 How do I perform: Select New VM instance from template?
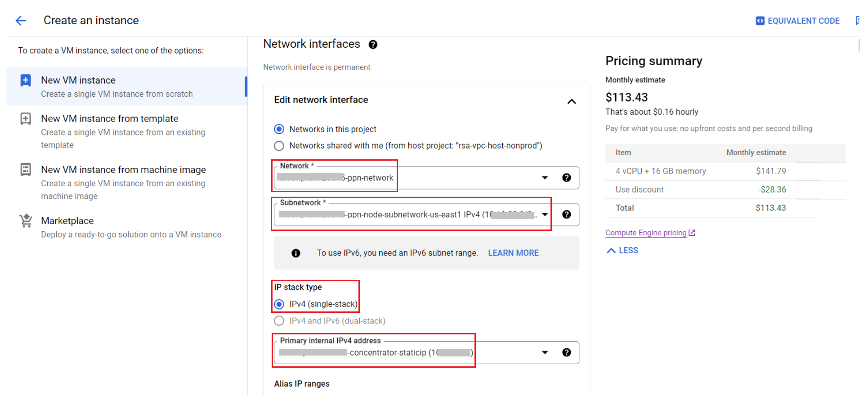coord(109,118)
